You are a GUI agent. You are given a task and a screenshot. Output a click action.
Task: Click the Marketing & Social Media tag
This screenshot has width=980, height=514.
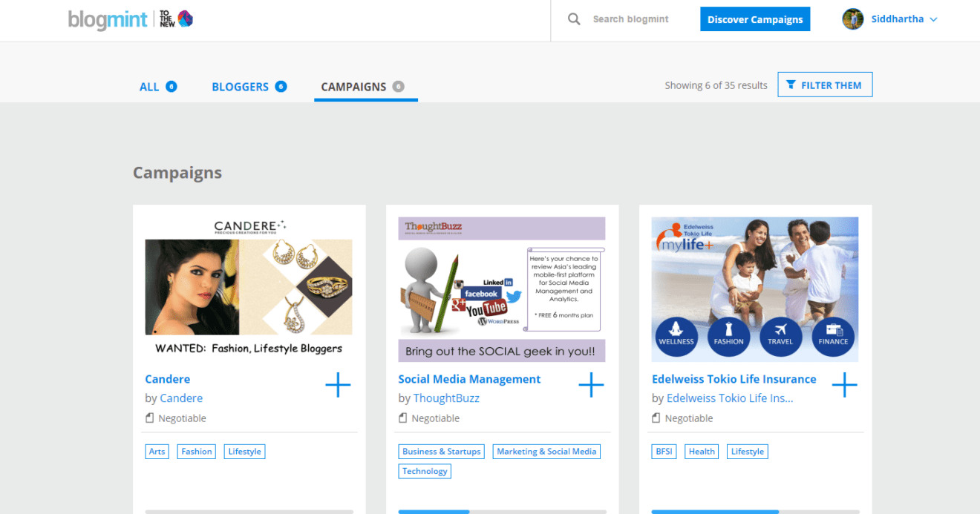[x=546, y=452]
